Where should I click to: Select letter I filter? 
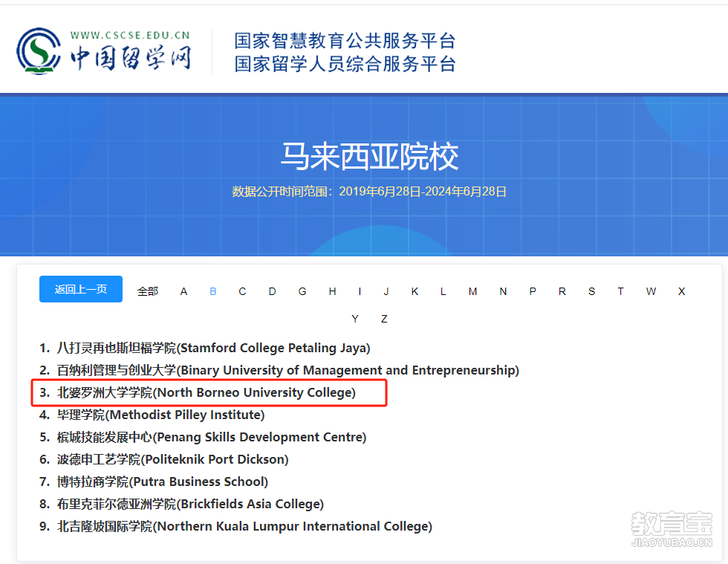coord(360,291)
